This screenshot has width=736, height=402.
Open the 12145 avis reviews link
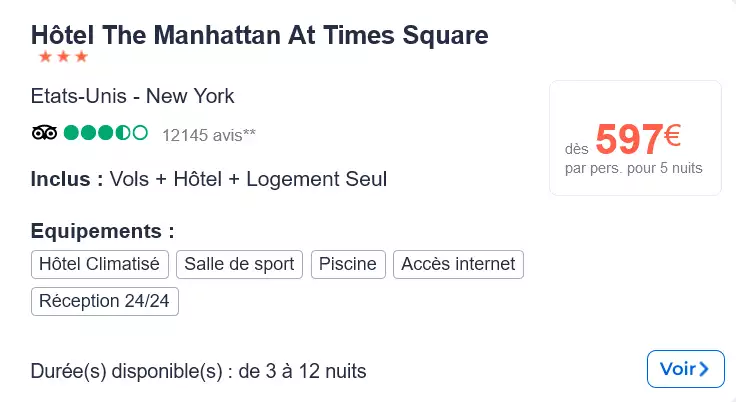[209, 135]
